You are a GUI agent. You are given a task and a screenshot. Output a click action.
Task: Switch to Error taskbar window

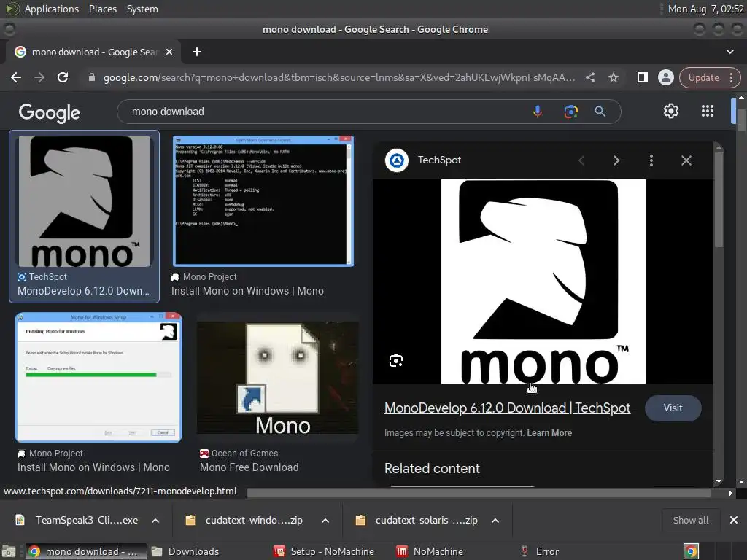(540, 551)
